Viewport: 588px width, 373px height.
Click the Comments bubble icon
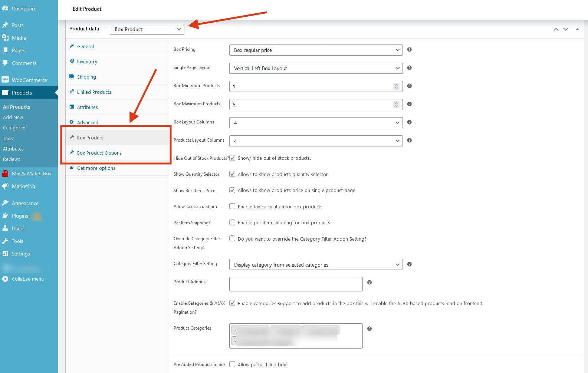point(5,63)
